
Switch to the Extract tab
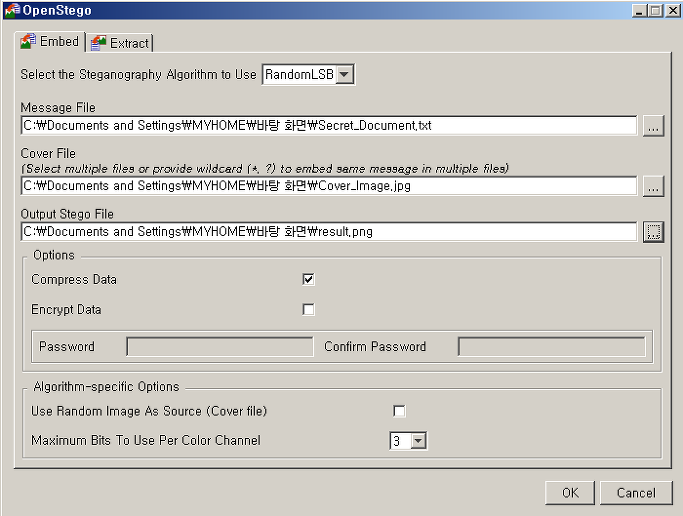[x=120, y=43]
